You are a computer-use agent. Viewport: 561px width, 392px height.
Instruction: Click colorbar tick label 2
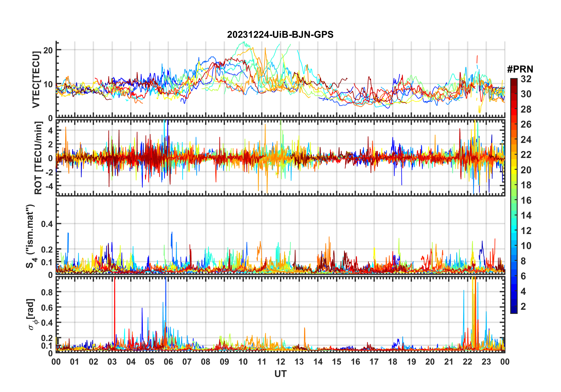tap(523, 307)
